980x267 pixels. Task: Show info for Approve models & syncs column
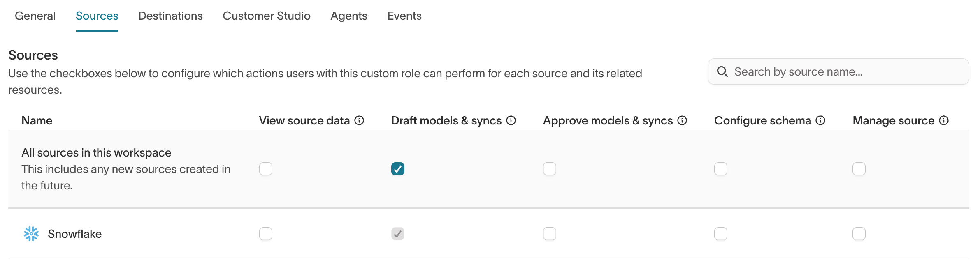pos(682,120)
